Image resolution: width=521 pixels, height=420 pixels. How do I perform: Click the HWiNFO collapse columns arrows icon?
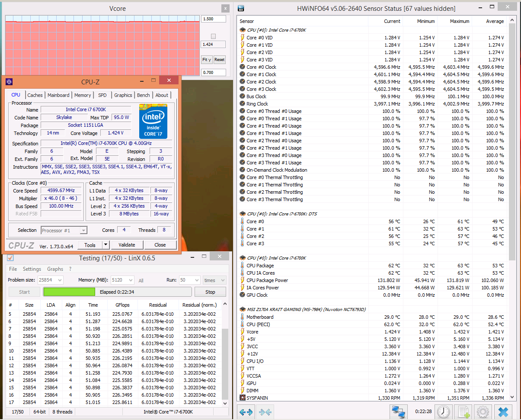click(x=265, y=412)
